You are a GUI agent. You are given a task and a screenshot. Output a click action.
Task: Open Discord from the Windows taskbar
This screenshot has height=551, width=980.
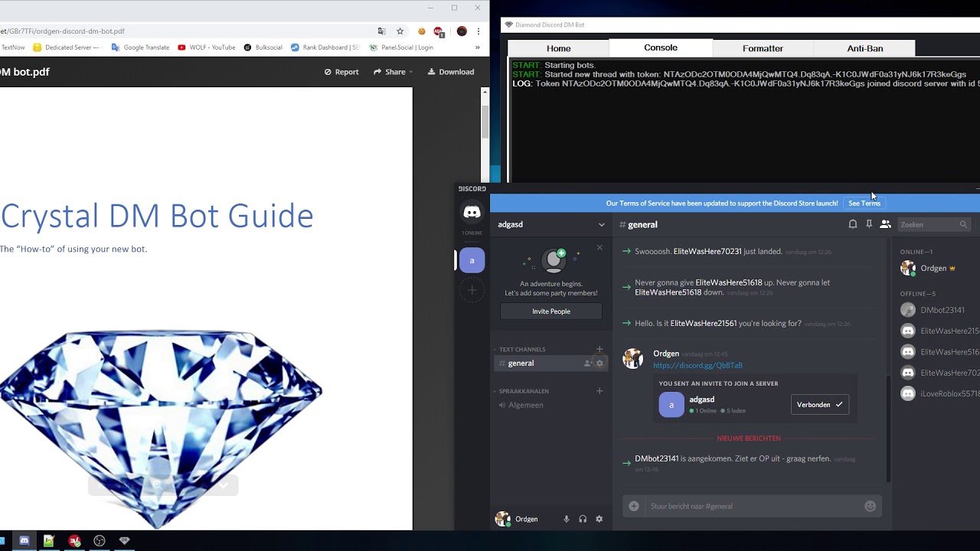(x=24, y=541)
